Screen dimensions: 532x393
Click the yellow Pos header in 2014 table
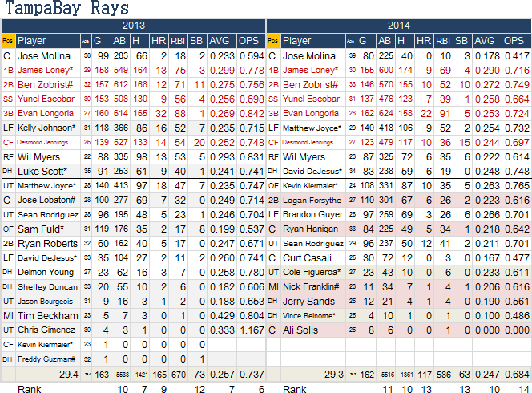pos(273,41)
